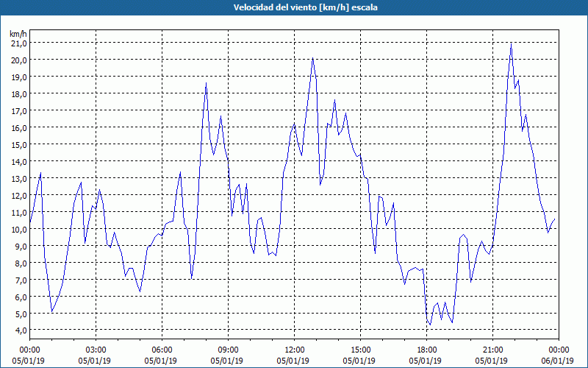Click the 7,0 y-axis value
The image size is (588, 368).
click(x=21, y=280)
